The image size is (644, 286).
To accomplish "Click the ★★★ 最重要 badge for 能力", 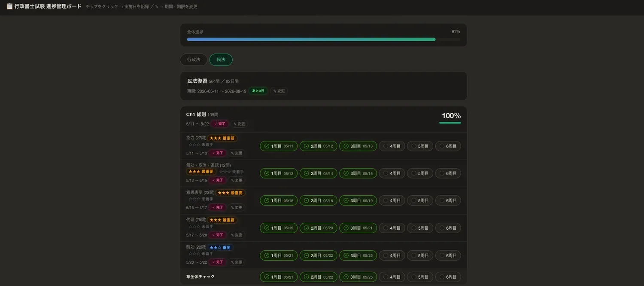I will (x=222, y=138).
